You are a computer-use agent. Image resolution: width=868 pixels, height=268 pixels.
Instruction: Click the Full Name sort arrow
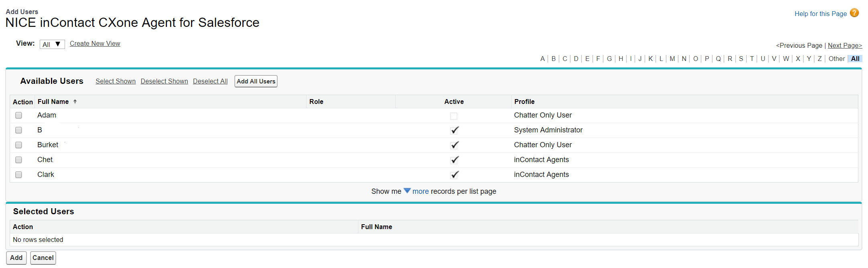pyautogui.click(x=75, y=102)
